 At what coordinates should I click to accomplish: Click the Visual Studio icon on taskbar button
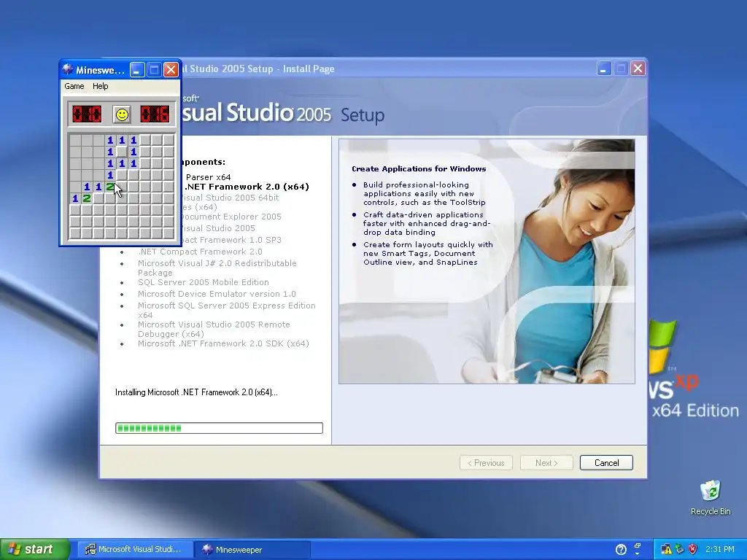coord(90,550)
